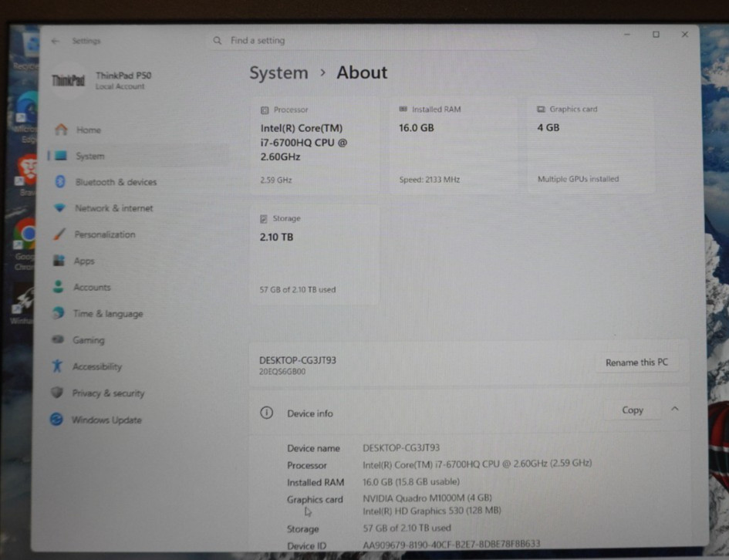Open Bluetooth & devices settings
This screenshot has width=729, height=560.
[138, 182]
